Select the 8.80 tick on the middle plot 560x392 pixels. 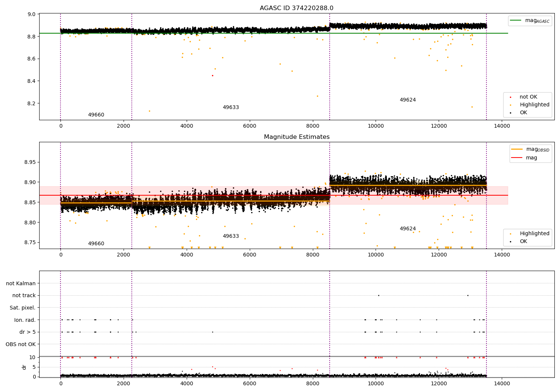point(30,223)
